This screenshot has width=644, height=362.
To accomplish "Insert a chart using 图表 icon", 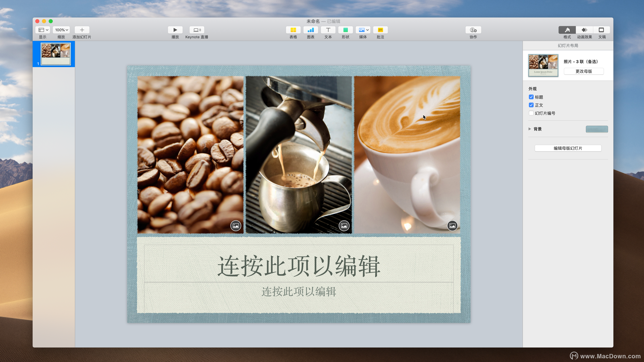I will coord(311,30).
